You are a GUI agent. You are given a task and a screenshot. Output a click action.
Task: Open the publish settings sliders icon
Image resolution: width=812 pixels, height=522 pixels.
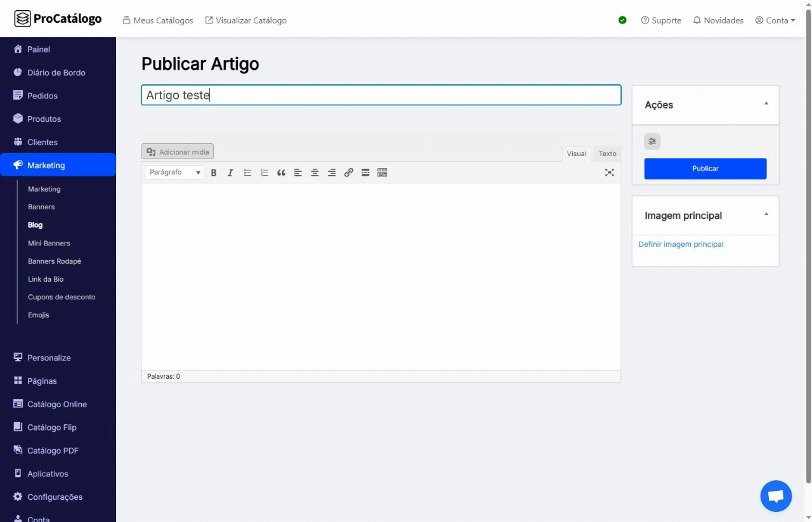click(652, 141)
